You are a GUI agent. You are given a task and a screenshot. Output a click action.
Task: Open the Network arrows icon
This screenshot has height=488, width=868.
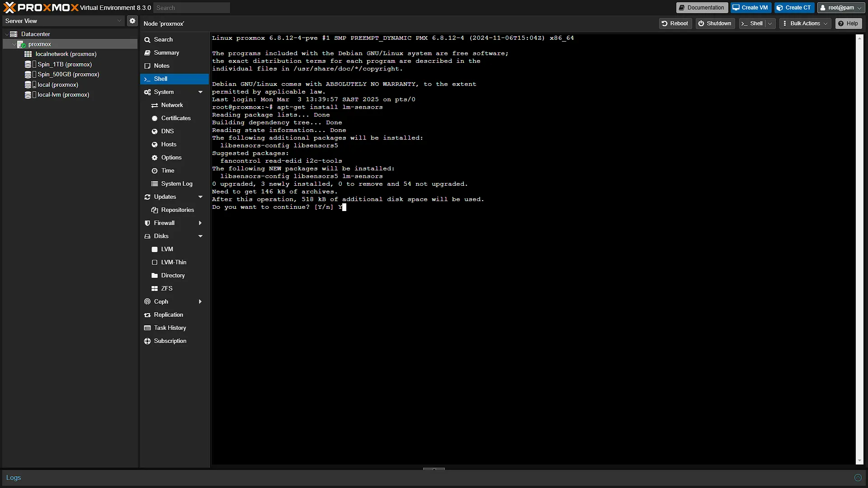[x=155, y=105]
